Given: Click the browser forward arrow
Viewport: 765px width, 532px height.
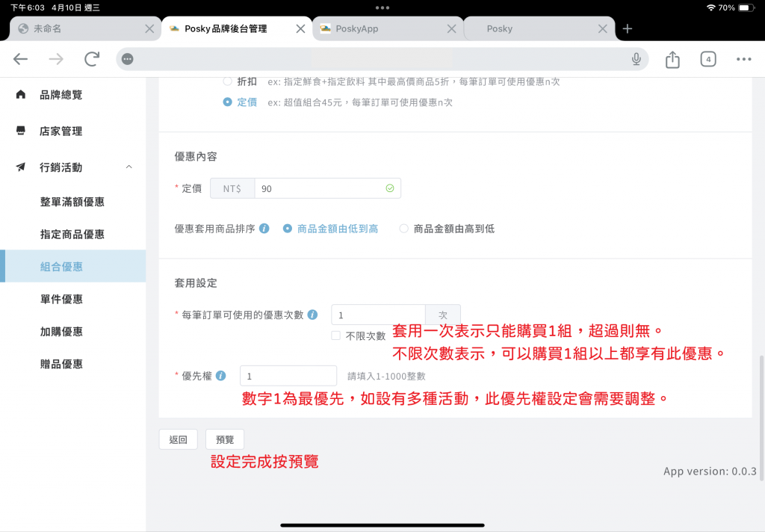Looking at the screenshot, I should click(56, 59).
